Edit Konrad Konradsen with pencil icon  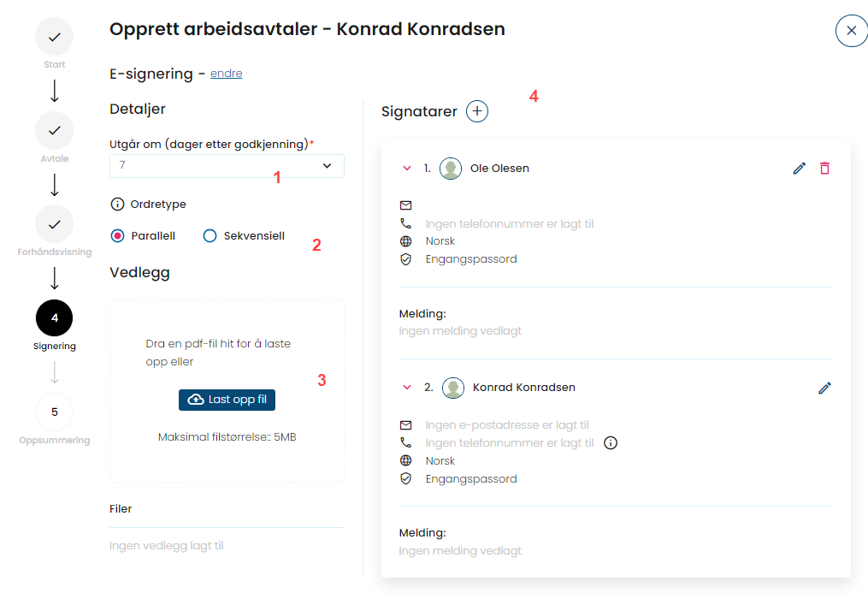coord(824,388)
